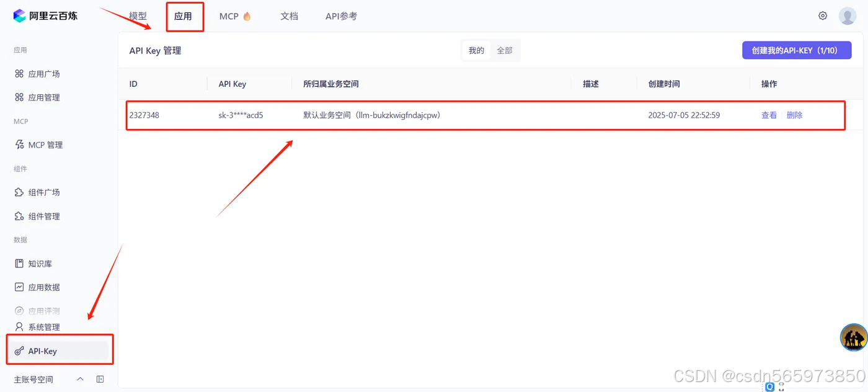This screenshot has height=392, width=868.
Task: Select the 全部 filter toggle
Action: point(505,51)
